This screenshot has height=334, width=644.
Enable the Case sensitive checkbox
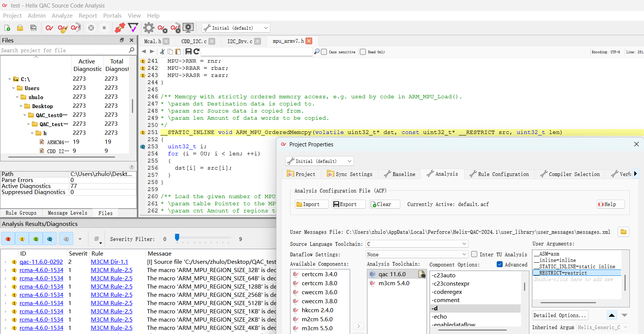(x=324, y=52)
